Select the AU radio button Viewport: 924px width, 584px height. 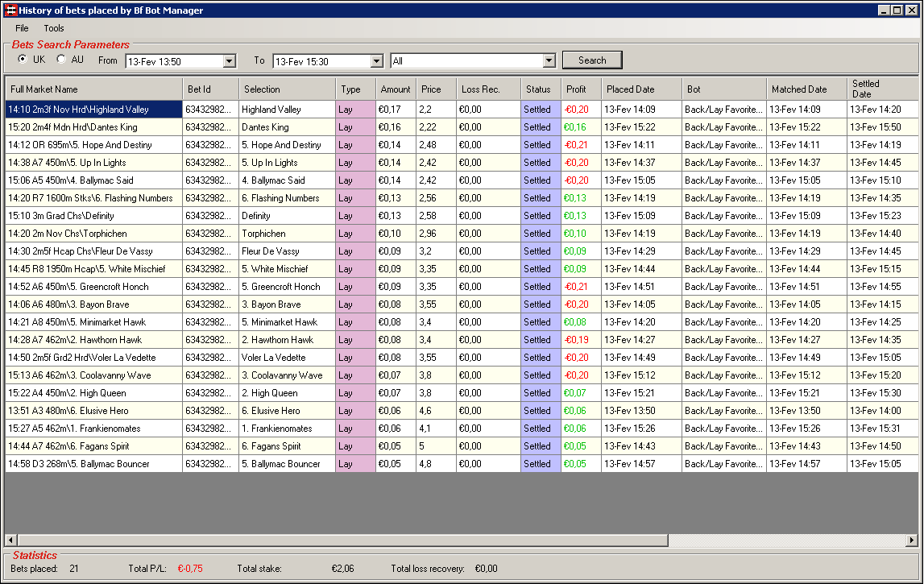pyautogui.click(x=60, y=59)
